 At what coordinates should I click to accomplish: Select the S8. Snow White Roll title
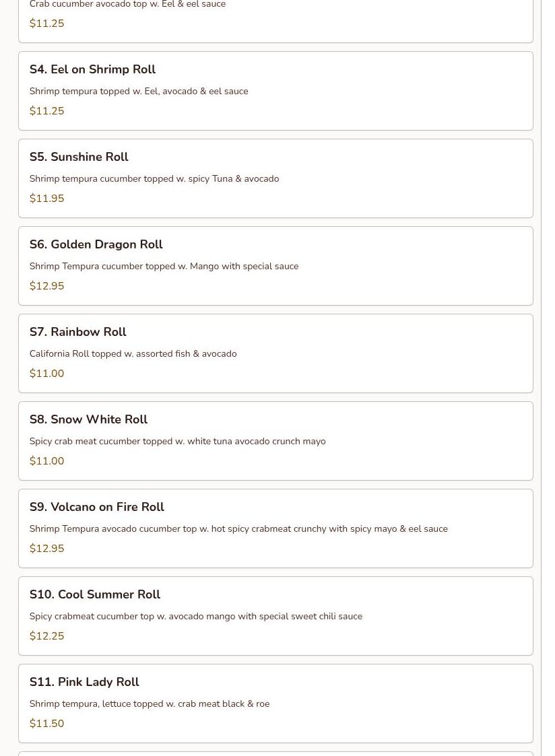(x=88, y=420)
